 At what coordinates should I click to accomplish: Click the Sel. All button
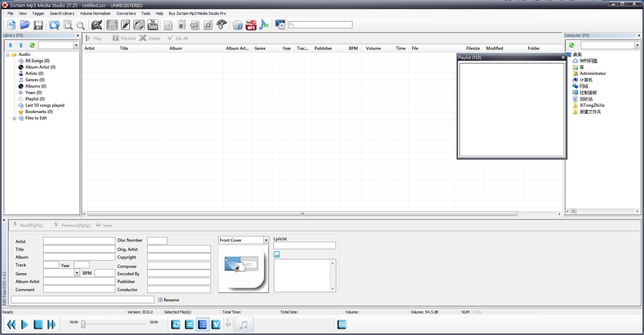[178, 38]
